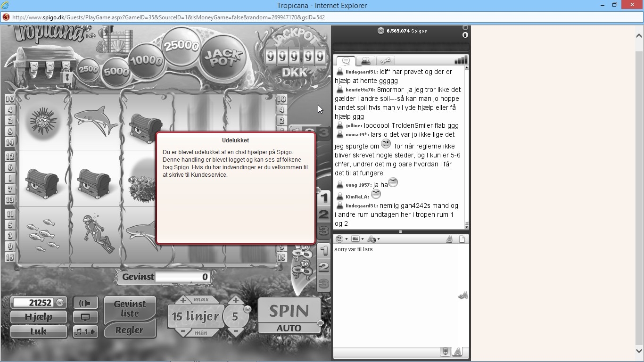Open the Gevinst liste paytable
The width and height of the screenshot is (644, 362).
click(130, 309)
